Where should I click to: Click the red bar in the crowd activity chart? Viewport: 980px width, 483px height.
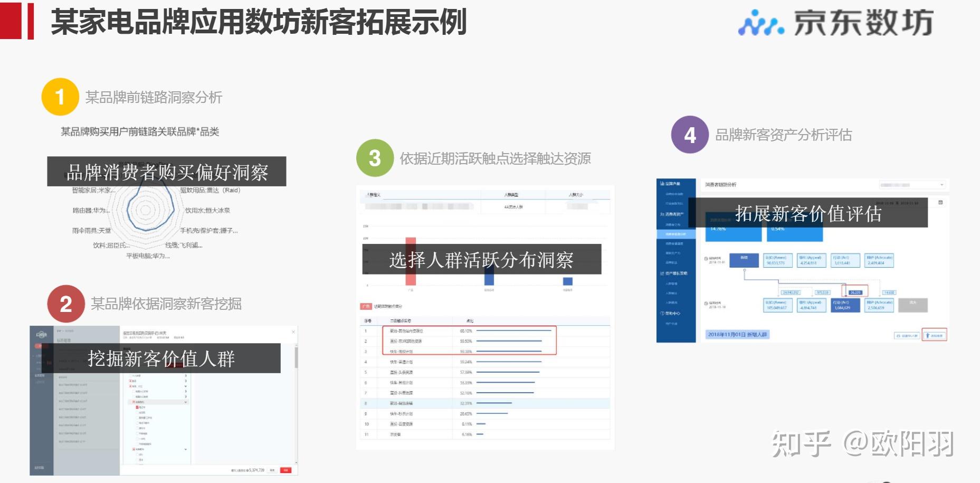(411, 261)
